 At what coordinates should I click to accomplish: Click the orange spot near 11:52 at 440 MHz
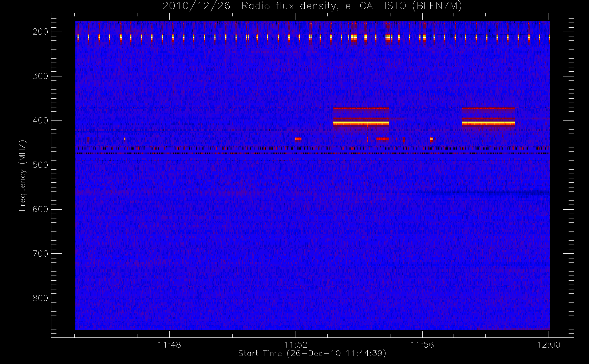tap(298, 139)
